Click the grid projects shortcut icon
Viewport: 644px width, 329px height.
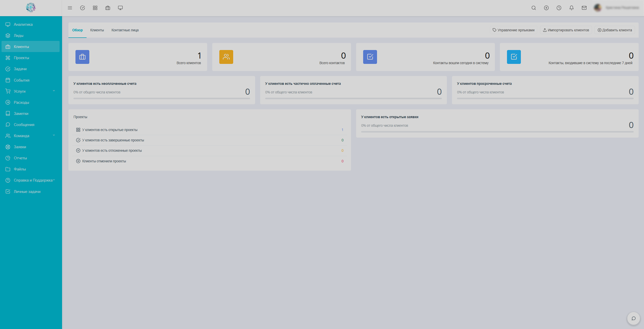95,8
